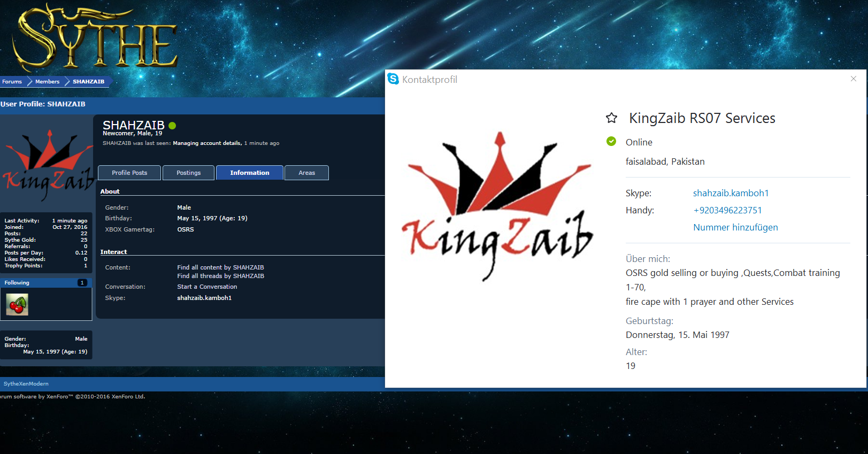This screenshot has height=454, width=868.
Task: Click the Following count badge showing 1
Action: (82, 282)
